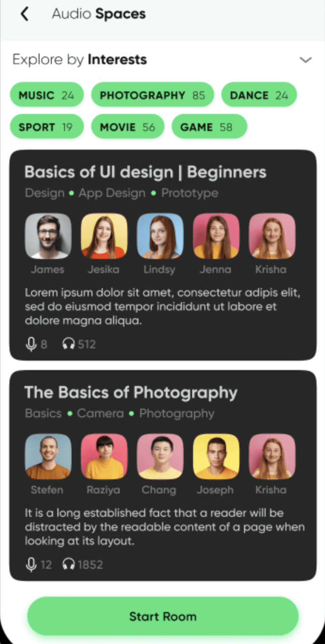Click microphone icon in Photography room
The image size is (325, 644).
click(31, 564)
